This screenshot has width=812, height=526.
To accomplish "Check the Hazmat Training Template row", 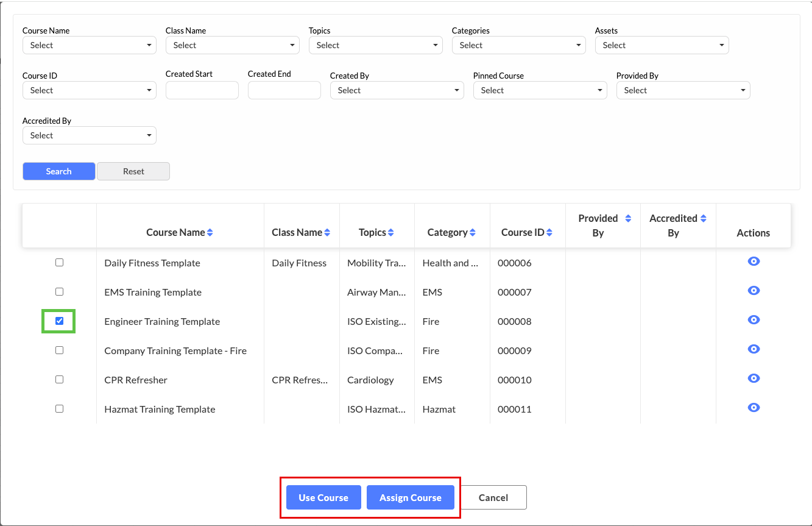I will (59, 409).
